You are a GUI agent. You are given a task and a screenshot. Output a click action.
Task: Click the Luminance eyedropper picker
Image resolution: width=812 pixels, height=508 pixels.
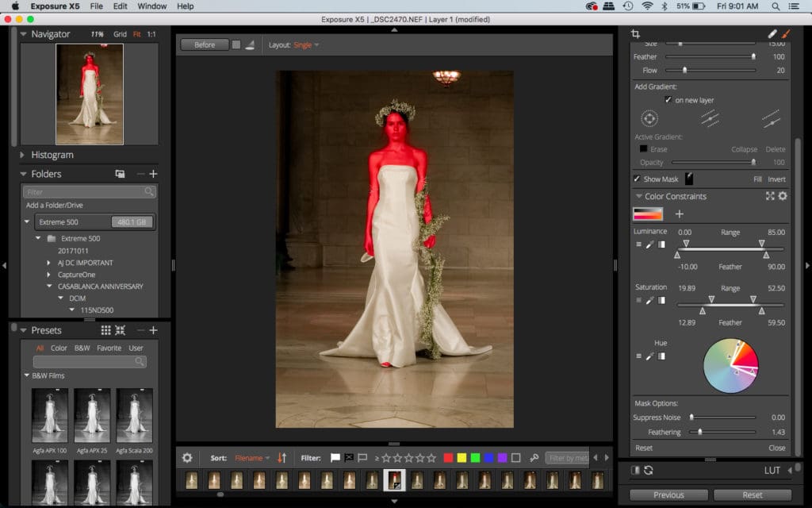649,244
